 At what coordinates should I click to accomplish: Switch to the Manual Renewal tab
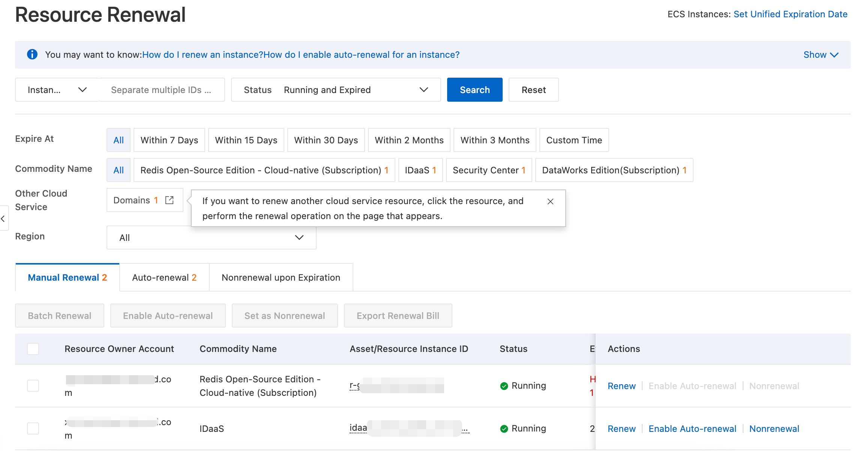(x=67, y=278)
